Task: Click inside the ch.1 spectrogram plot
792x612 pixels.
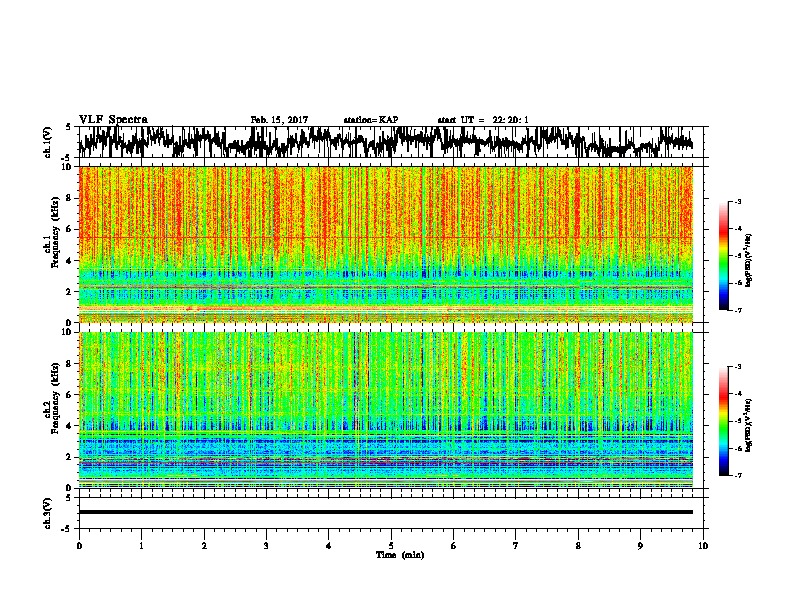Action: (x=385, y=244)
